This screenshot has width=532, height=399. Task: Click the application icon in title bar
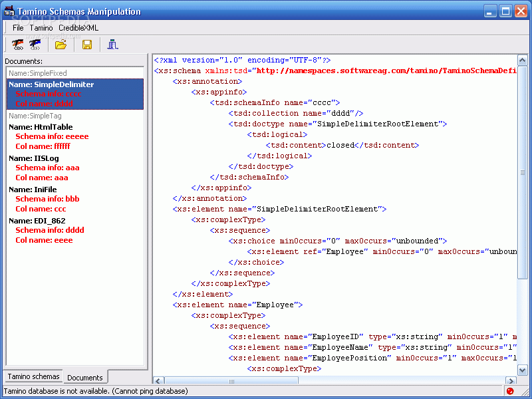click(x=9, y=11)
